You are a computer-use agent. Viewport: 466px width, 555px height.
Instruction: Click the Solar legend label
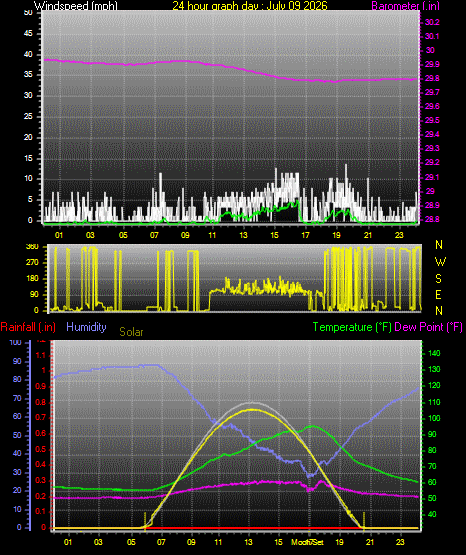131,332
